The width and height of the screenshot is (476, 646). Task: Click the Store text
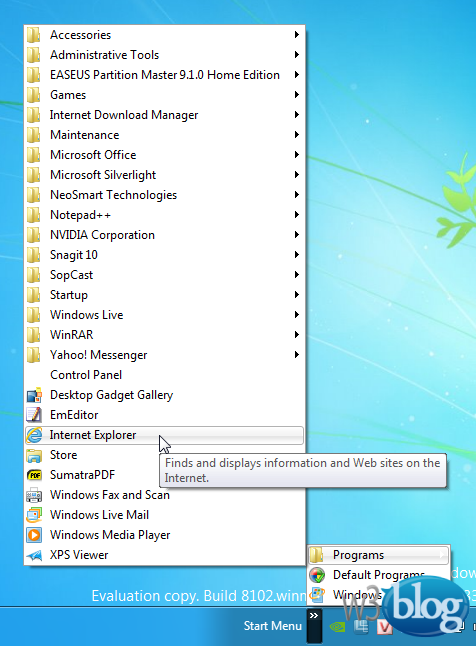63,455
